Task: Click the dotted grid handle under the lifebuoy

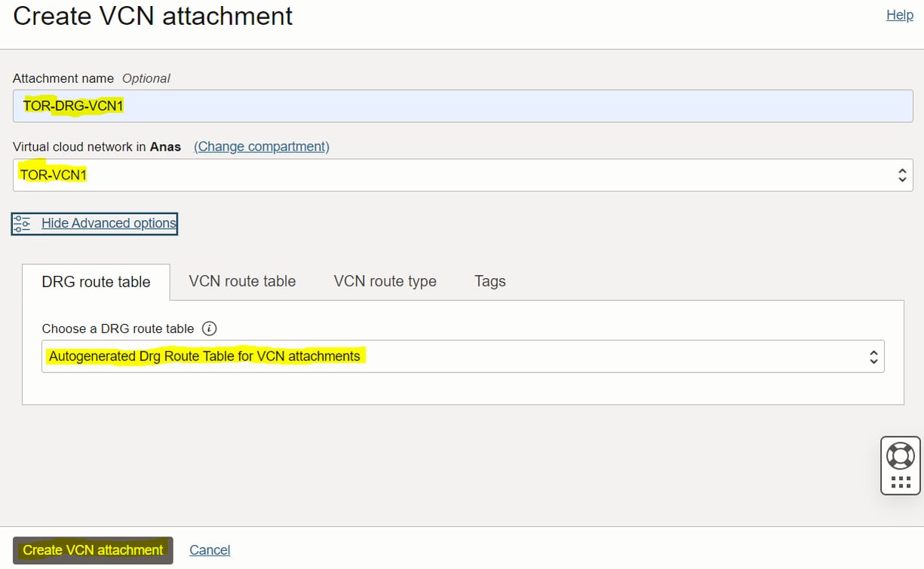Action: [901, 482]
